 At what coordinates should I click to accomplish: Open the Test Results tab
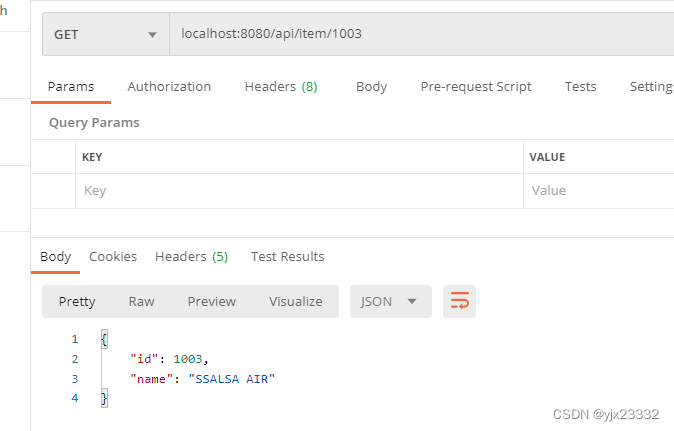(288, 257)
